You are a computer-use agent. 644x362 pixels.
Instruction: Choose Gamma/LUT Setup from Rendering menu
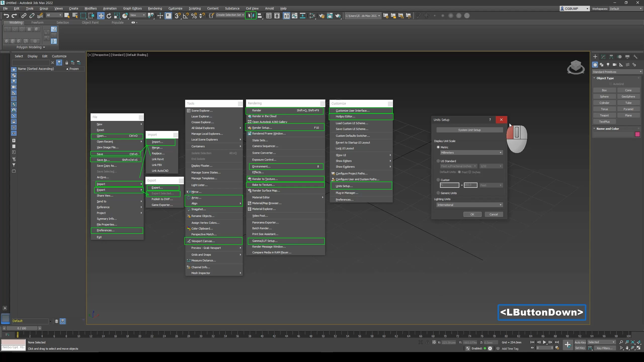pyautogui.click(x=265, y=241)
